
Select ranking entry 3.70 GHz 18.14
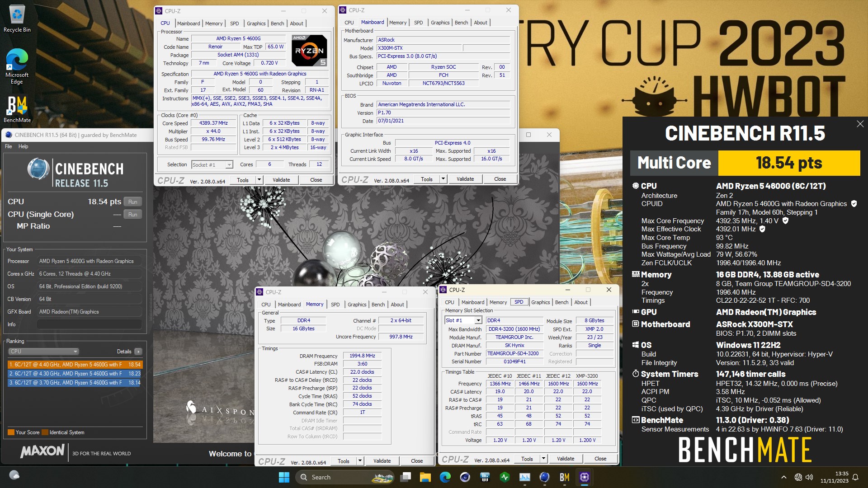pyautogui.click(x=75, y=383)
